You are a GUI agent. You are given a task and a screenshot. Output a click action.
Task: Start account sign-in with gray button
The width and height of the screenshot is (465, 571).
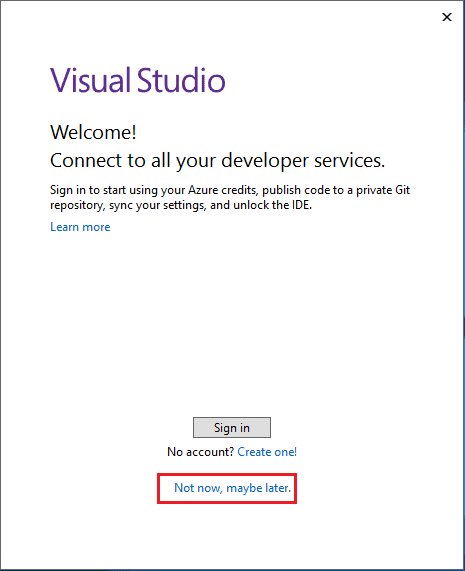[232, 427]
